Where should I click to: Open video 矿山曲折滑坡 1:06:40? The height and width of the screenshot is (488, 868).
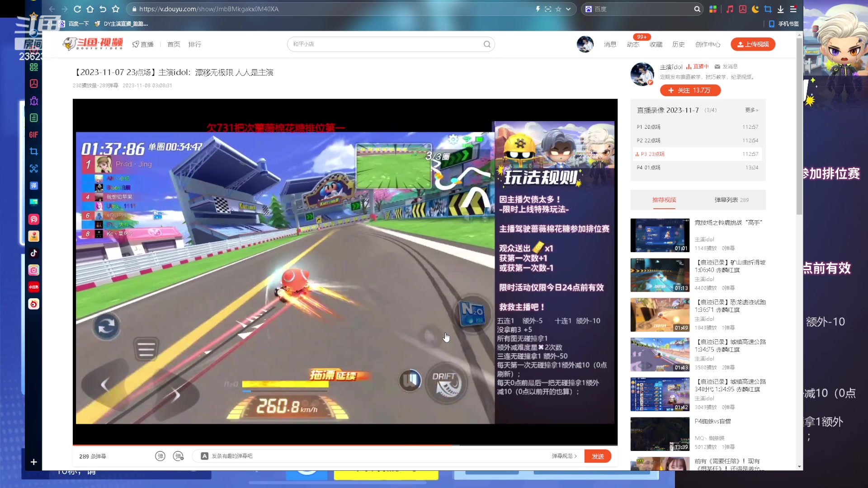660,275
